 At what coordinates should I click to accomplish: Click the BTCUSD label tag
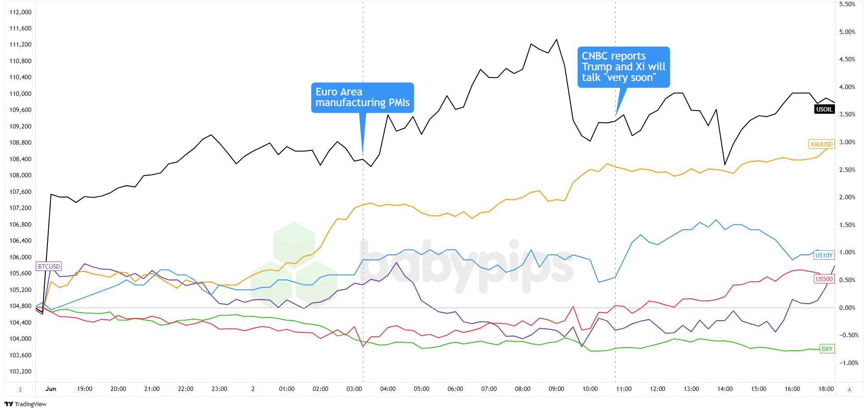49,266
